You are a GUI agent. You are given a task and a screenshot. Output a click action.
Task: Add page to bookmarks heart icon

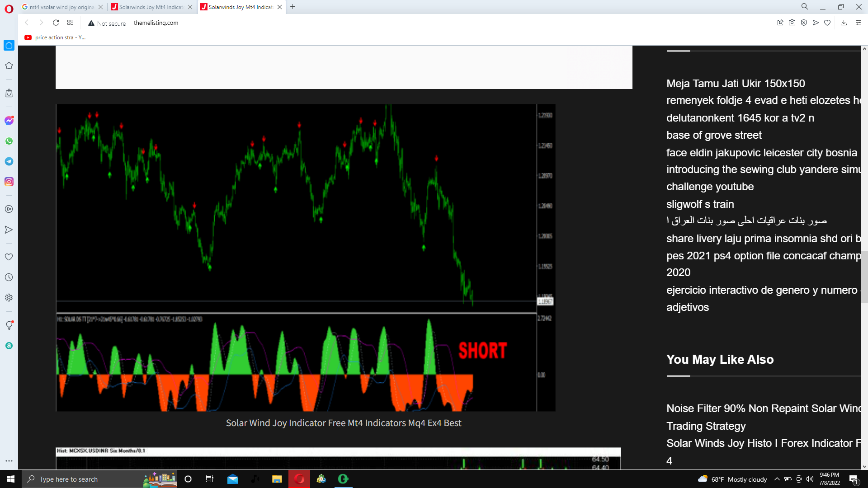(x=827, y=23)
